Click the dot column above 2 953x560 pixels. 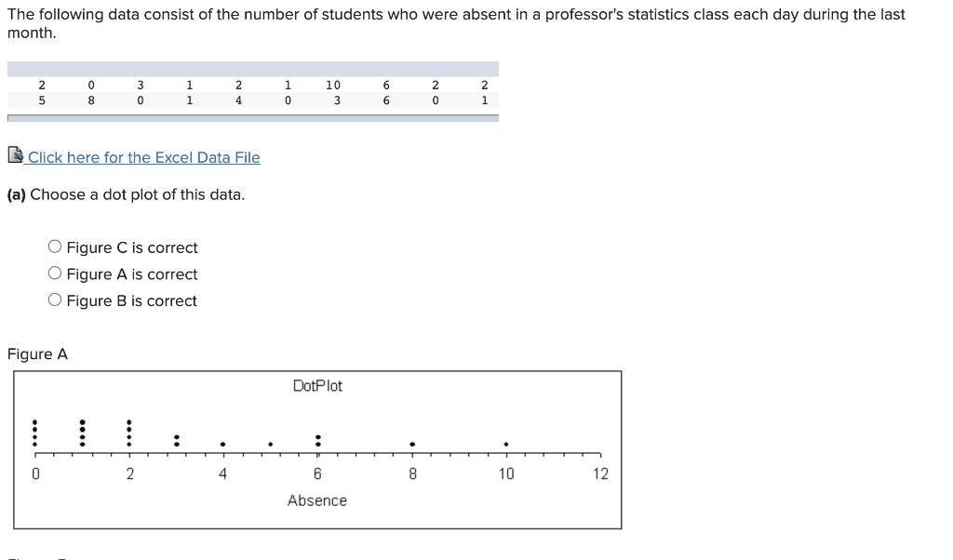click(x=128, y=433)
